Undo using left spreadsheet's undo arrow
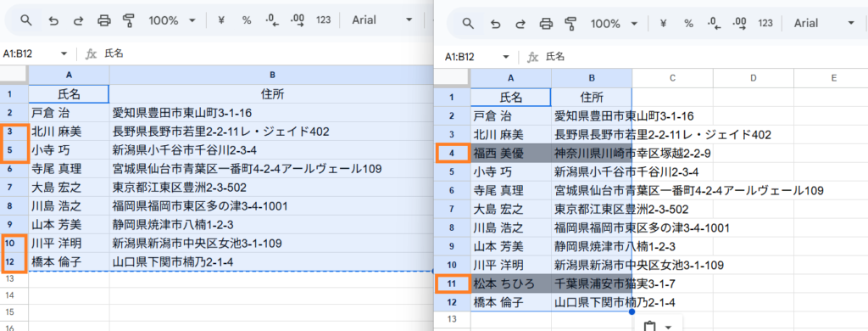The image size is (868, 331). coord(53,20)
